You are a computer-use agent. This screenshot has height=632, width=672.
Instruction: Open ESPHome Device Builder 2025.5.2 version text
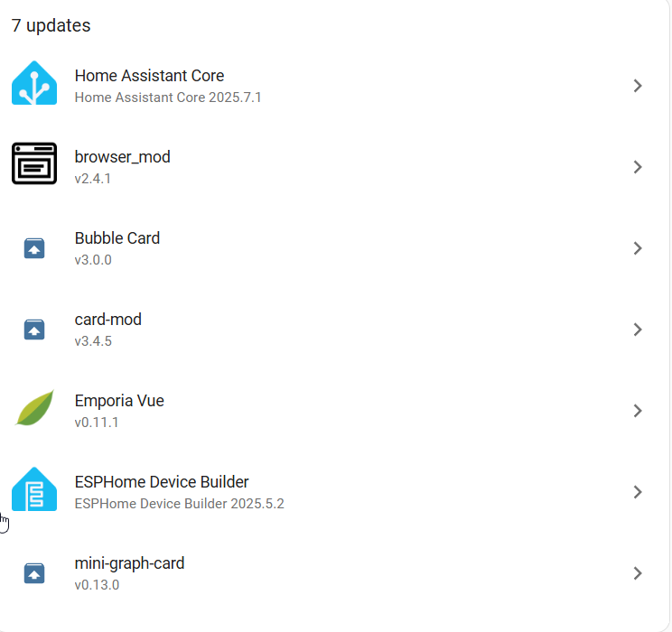(179, 504)
